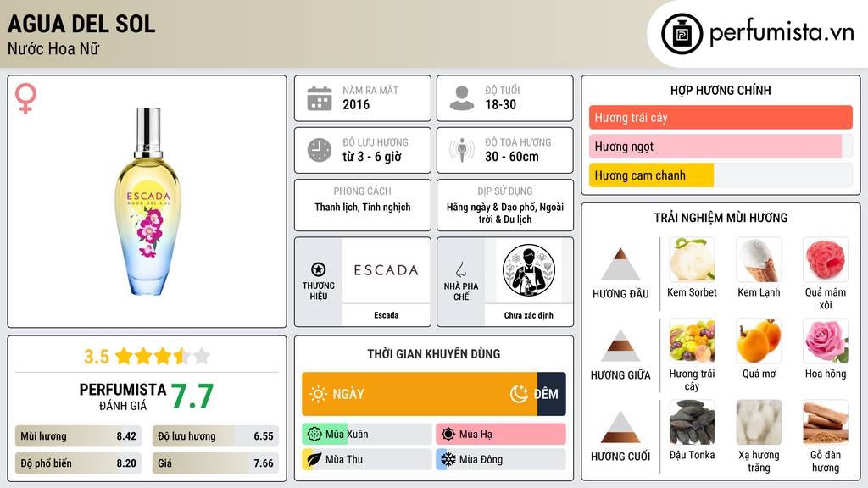Click the 18-30 age range value

point(500,104)
